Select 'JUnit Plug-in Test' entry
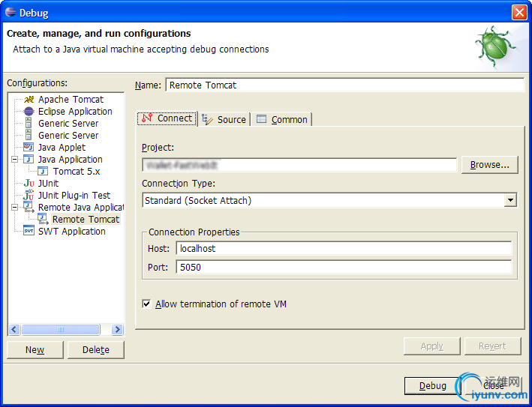Viewport: 532px width, 407px height. [74, 195]
